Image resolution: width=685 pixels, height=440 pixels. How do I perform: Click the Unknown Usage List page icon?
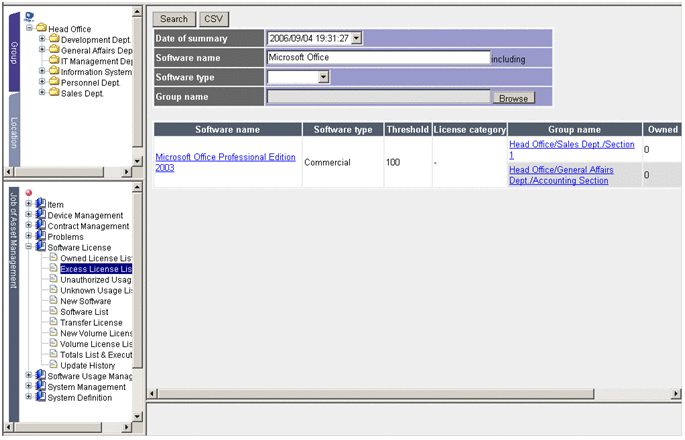[x=53, y=289]
